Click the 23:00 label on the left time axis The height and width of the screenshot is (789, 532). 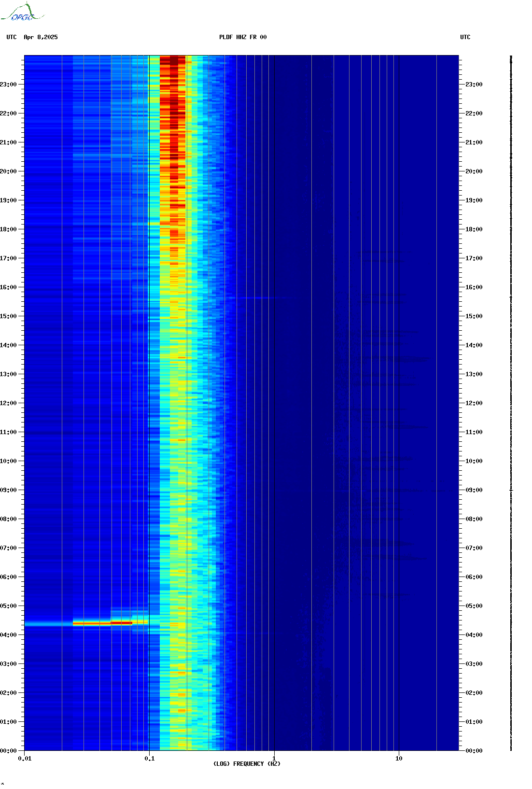pos(9,85)
